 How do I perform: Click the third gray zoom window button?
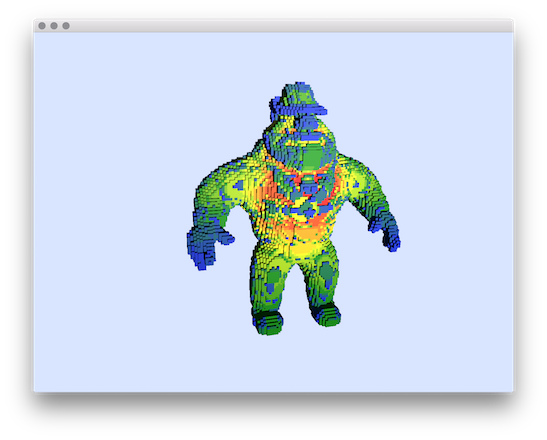[x=66, y=26]
